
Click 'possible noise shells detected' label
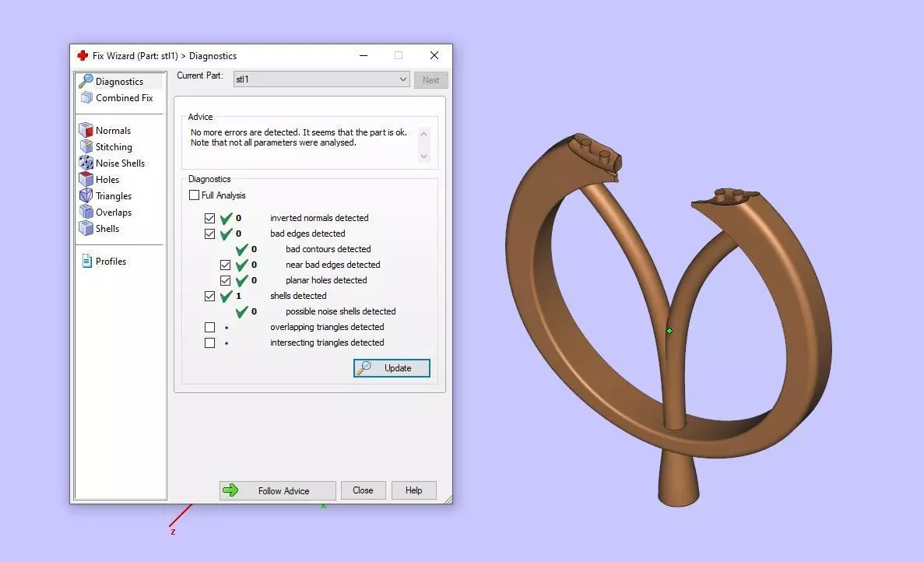(341, 311)
